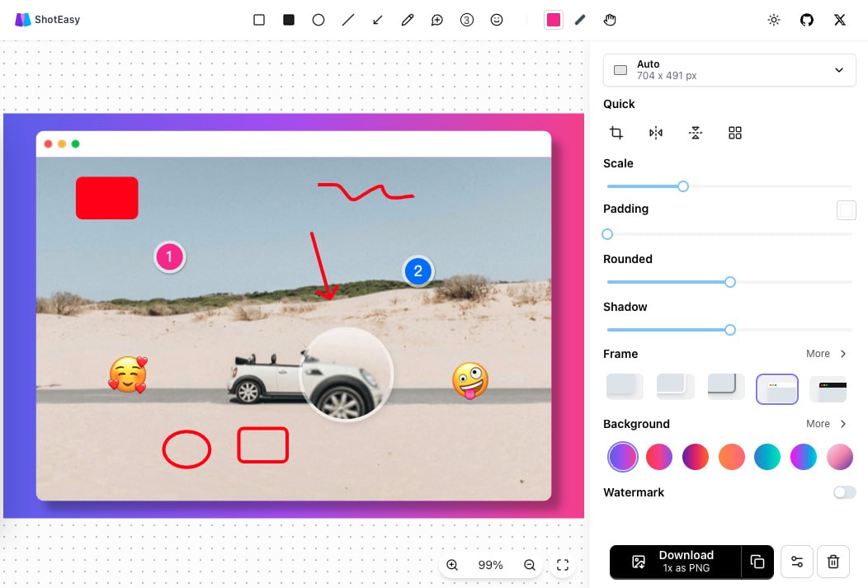
Task: Select the numbered step marker tool
Action: (467, 20)
